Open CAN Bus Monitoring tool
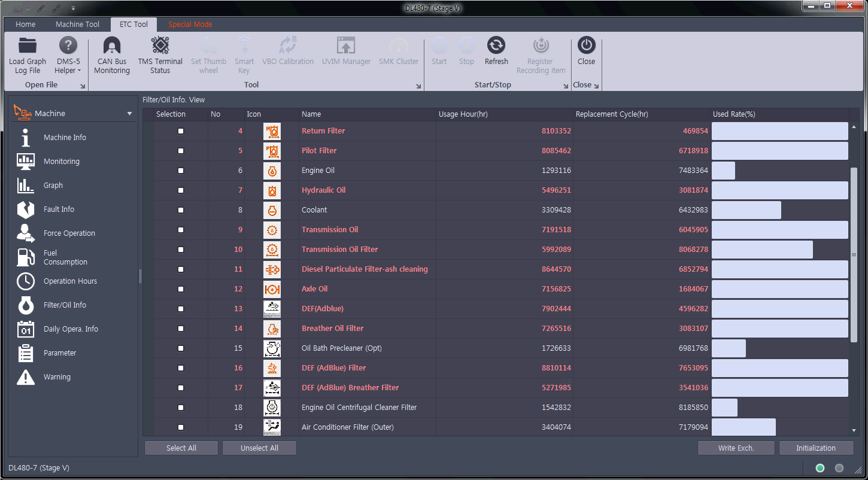868x480 pixels. tap(111, 55)
